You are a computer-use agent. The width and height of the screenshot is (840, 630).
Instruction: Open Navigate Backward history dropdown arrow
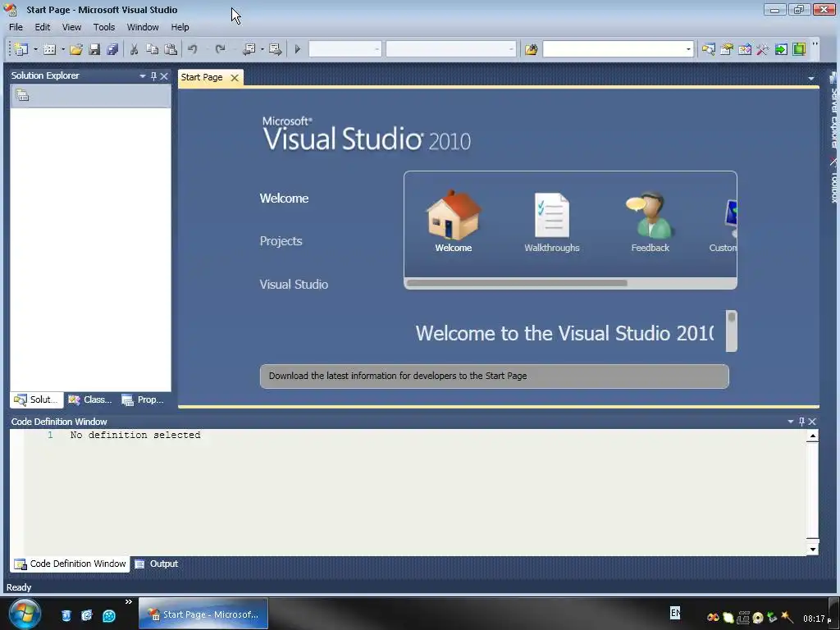[262, 49]
